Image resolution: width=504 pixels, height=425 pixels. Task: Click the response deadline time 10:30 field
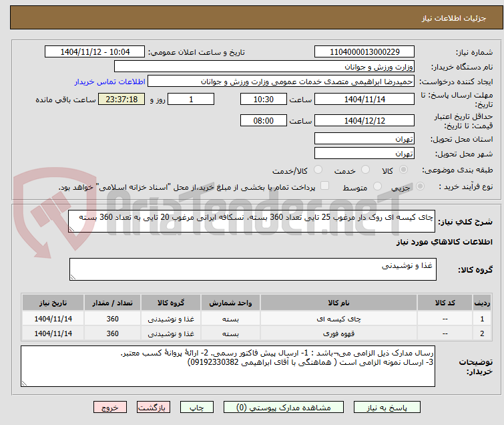(264, 99)
